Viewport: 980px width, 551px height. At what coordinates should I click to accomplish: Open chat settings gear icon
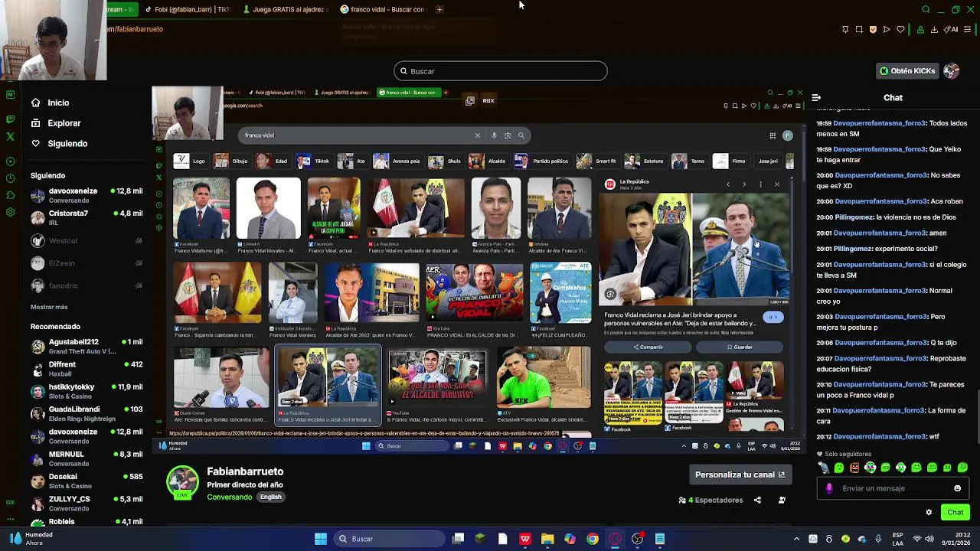click(x=929, y=513)
